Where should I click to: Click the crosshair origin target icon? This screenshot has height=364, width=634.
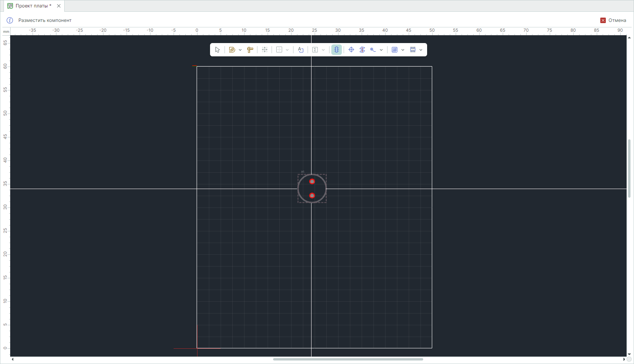(351, 50)
